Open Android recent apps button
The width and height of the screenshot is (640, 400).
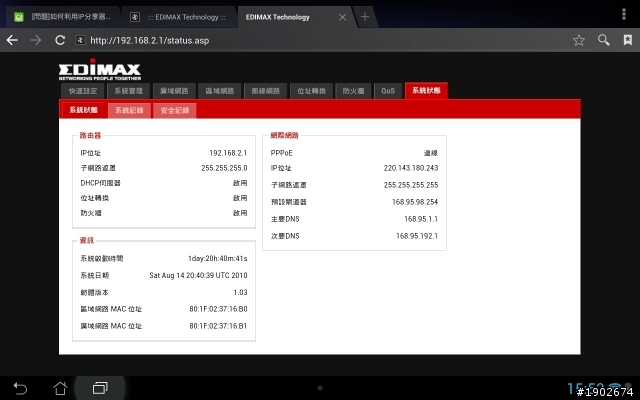click(x=100, y=388)
